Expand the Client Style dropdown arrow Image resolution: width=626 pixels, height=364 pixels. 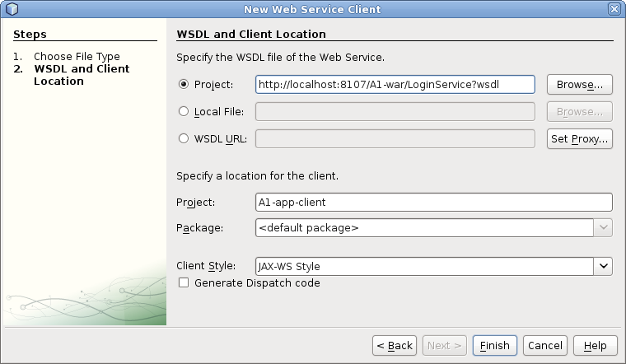(604, 267)
